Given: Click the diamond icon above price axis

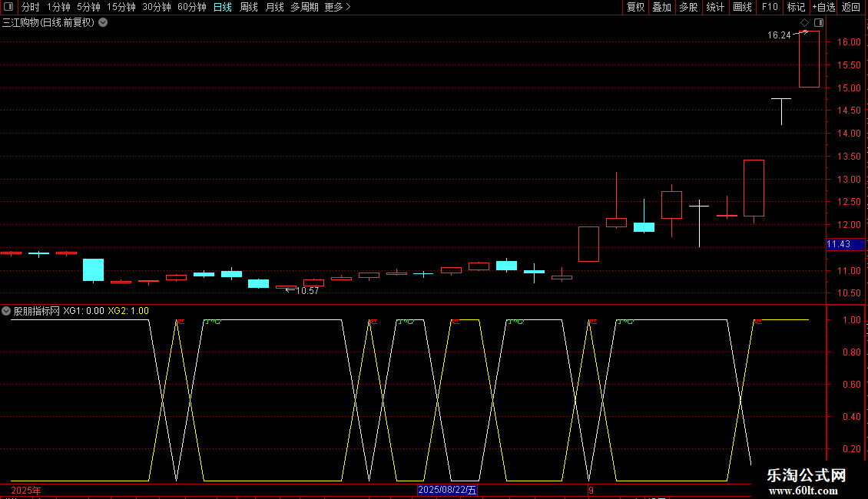Looking at the screenshot, I should [x=804, y=23].
